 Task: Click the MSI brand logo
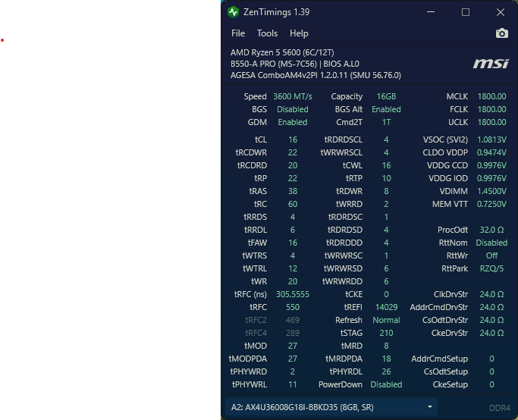click(x=491, y=64)
